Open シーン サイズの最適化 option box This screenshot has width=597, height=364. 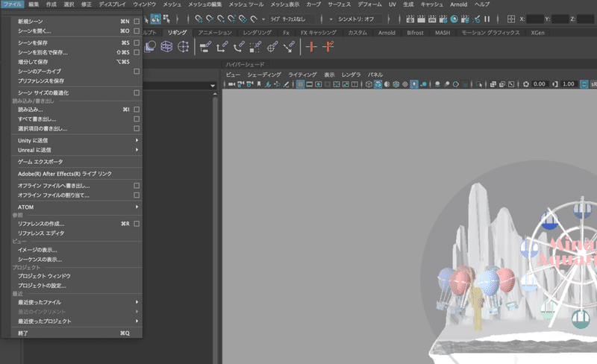(x=137, y=93)
